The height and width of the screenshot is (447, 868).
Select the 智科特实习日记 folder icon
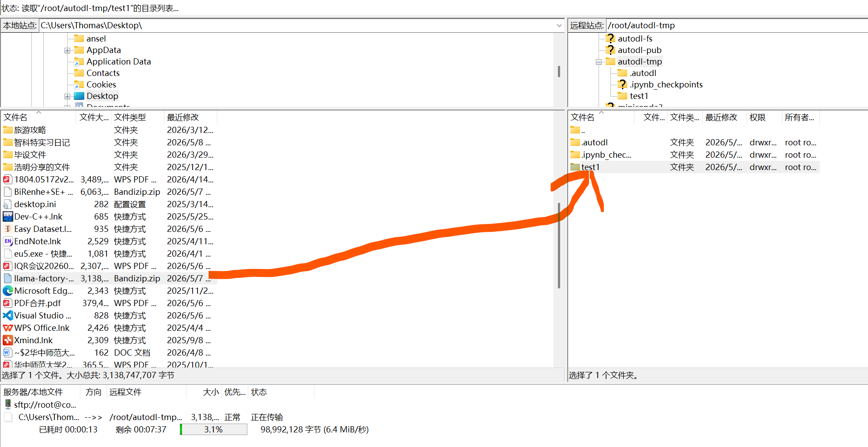(x=8, y=142)
